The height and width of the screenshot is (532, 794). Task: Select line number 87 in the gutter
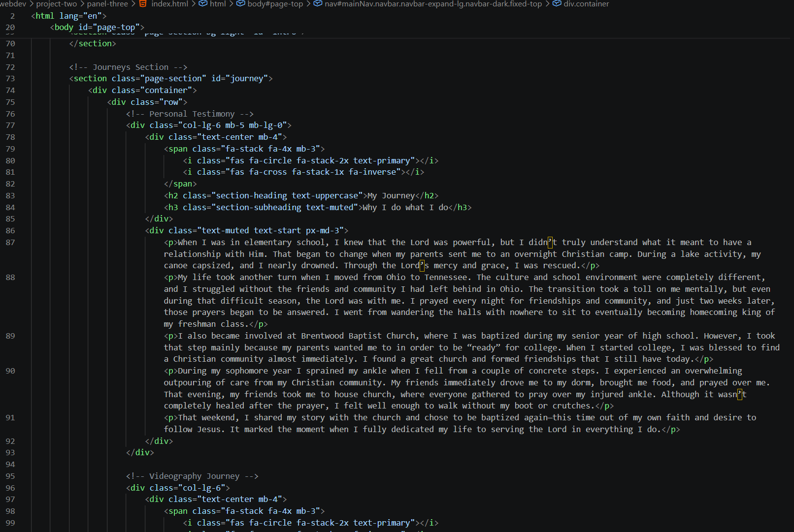[10, 243]
